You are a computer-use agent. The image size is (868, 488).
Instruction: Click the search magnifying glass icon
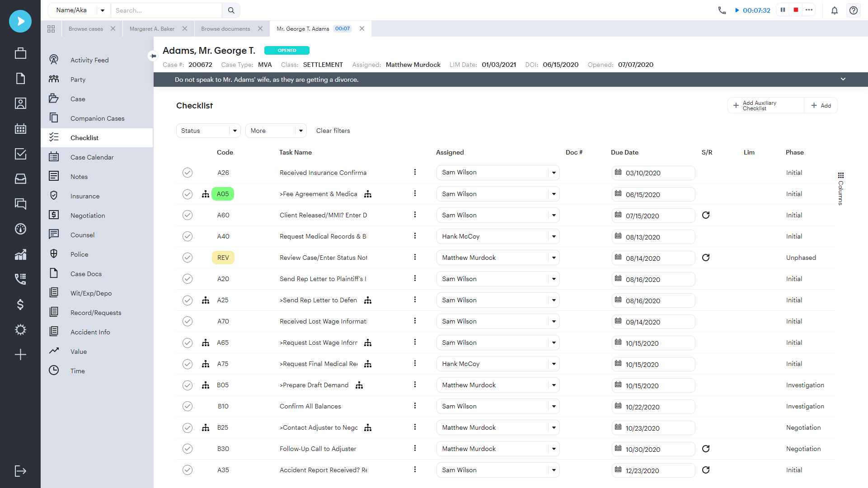(231, 10)
